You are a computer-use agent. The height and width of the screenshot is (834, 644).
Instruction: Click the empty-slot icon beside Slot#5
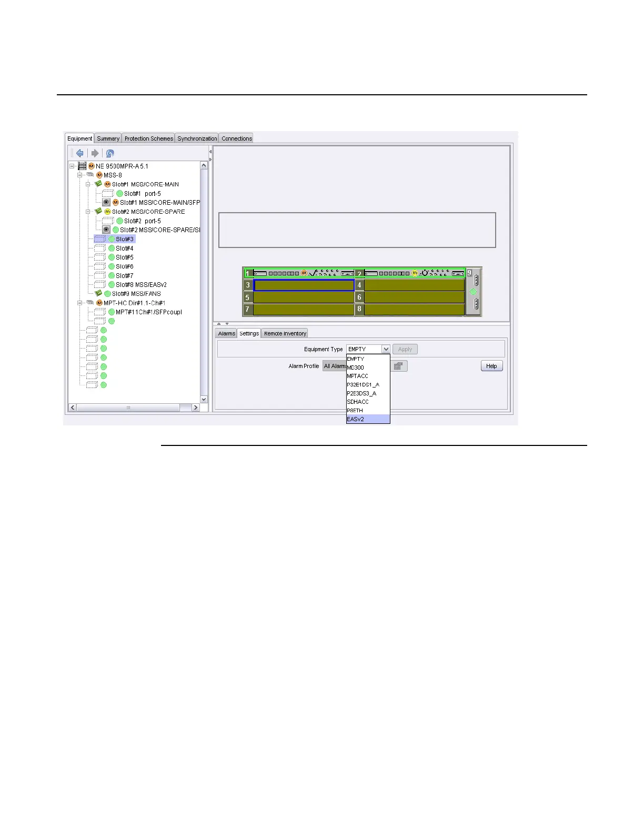click(x=100, y=257)
